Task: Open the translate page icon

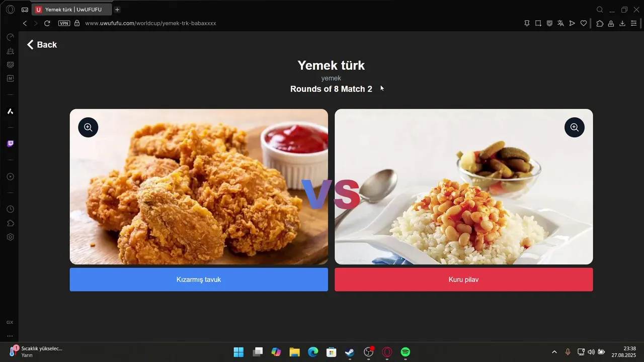Action: [x=560, y=23]
